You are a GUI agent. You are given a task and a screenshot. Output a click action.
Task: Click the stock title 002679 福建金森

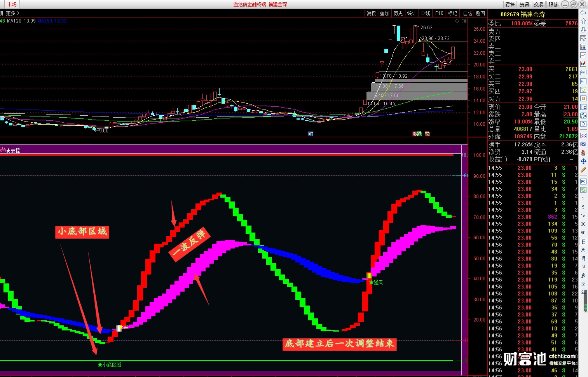tap(523, 14)
